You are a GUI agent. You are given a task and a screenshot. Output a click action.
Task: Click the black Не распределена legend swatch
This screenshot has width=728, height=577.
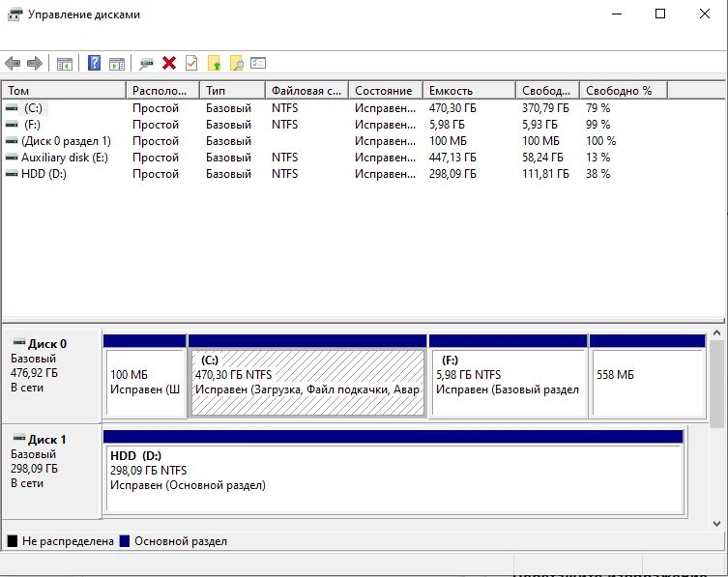tap(13, 541)
